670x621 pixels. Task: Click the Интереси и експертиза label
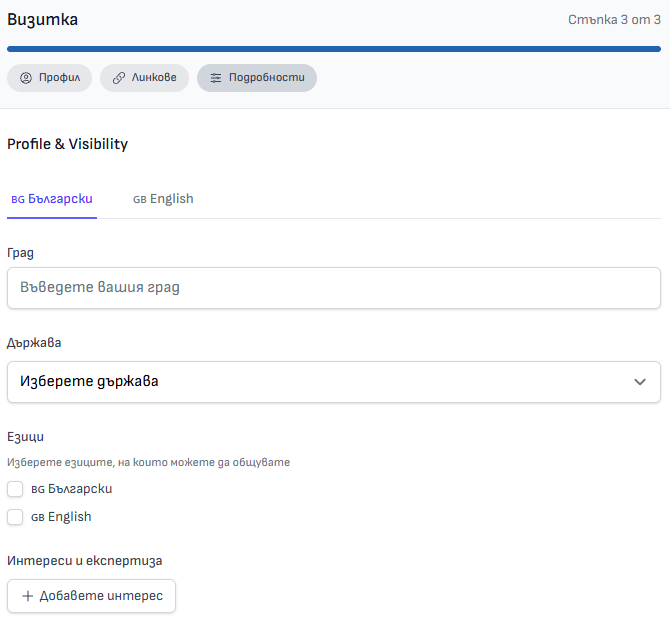[85, 561]
